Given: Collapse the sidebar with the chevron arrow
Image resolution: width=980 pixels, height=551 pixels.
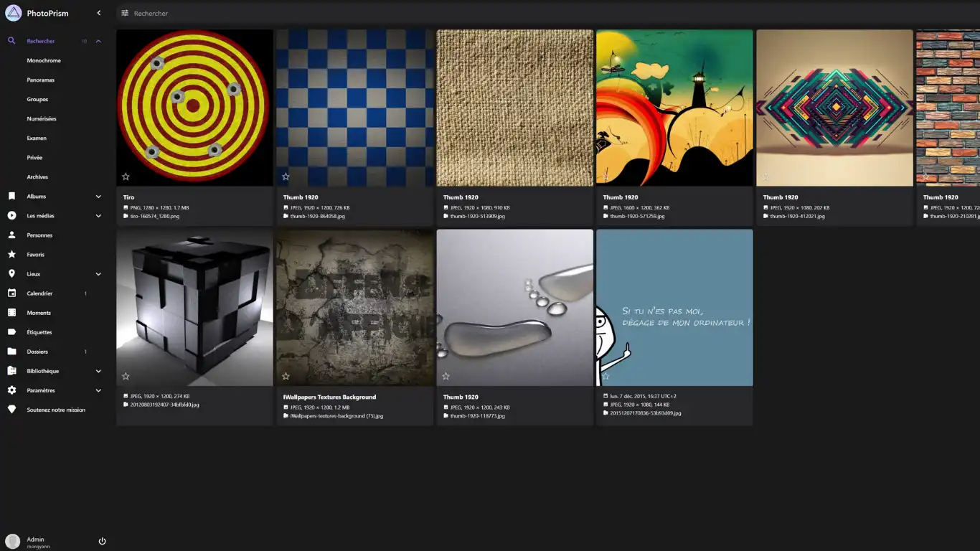Looking at the screenshot, I should click(98, 13).
